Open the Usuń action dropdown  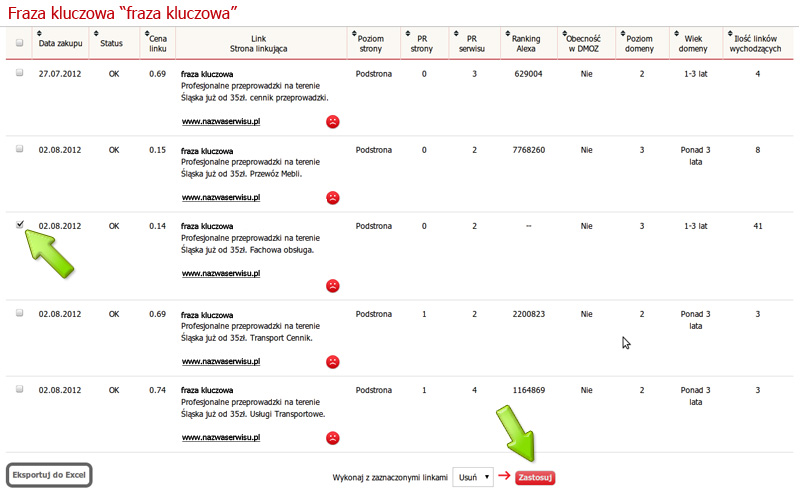472,477
